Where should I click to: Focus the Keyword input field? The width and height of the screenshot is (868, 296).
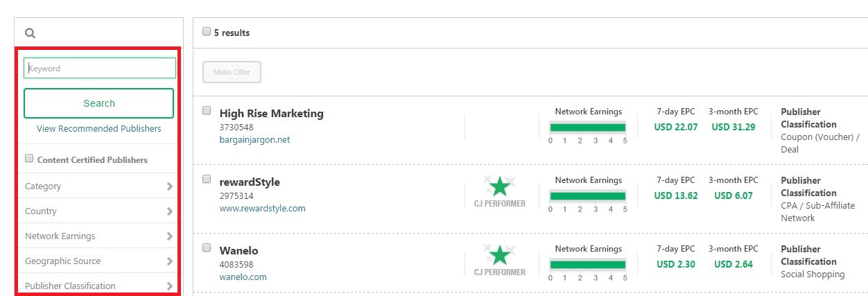[100, 68]
